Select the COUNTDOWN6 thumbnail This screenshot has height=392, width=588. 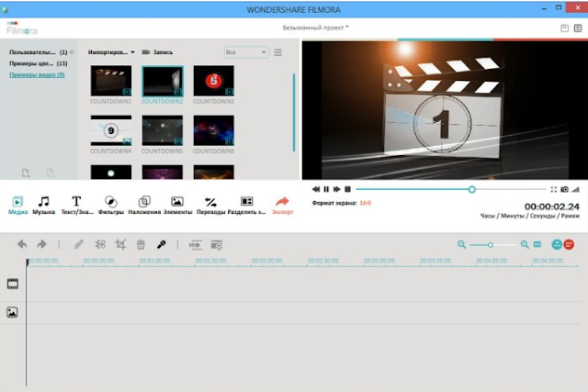214,130
